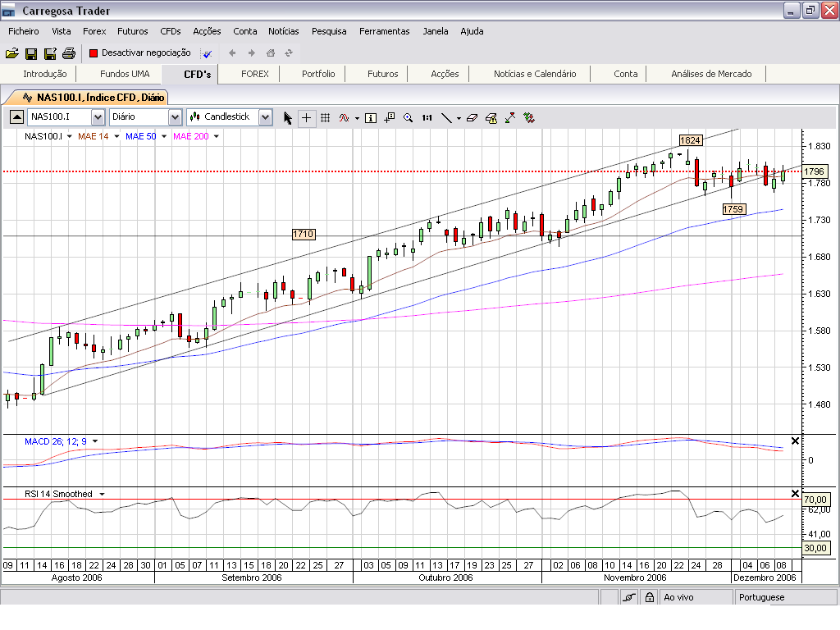Click the RSI 30,00 level label
The height and width of the screenshot is (630, 840).
pyautogui.click(x=815, y=548)
